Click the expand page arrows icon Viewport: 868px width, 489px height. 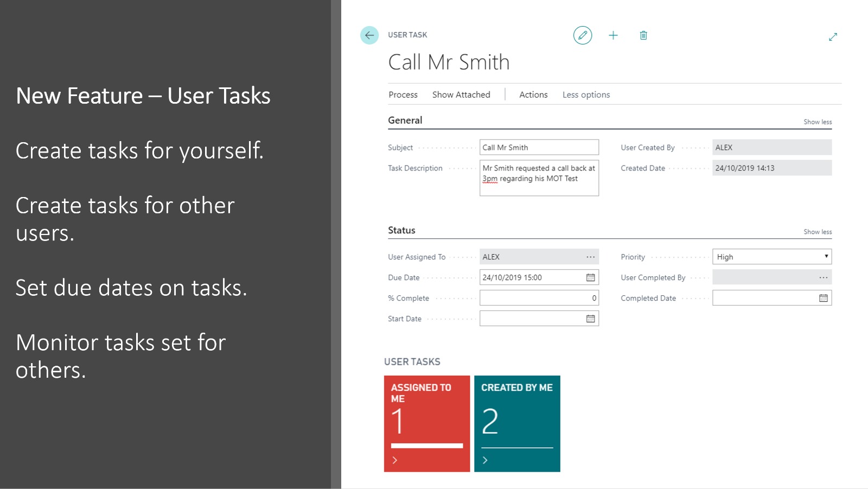point(833,37)
